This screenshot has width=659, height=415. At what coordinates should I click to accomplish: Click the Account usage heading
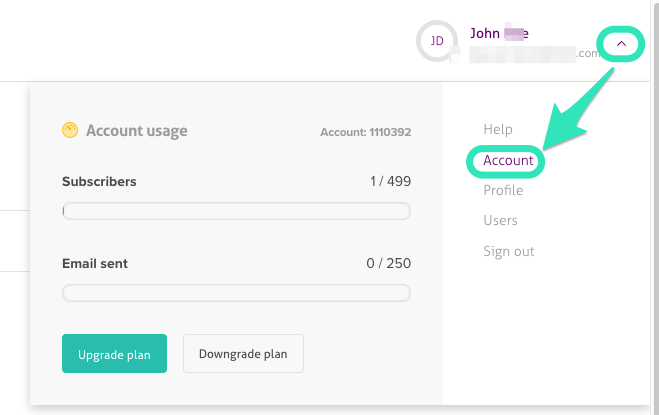click(137, 131)
